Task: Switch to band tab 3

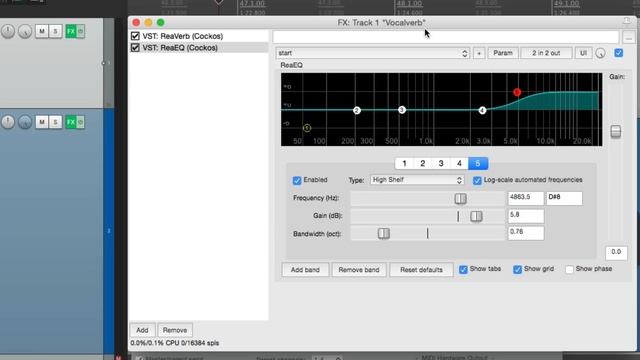Action: [x=441, y=163]
